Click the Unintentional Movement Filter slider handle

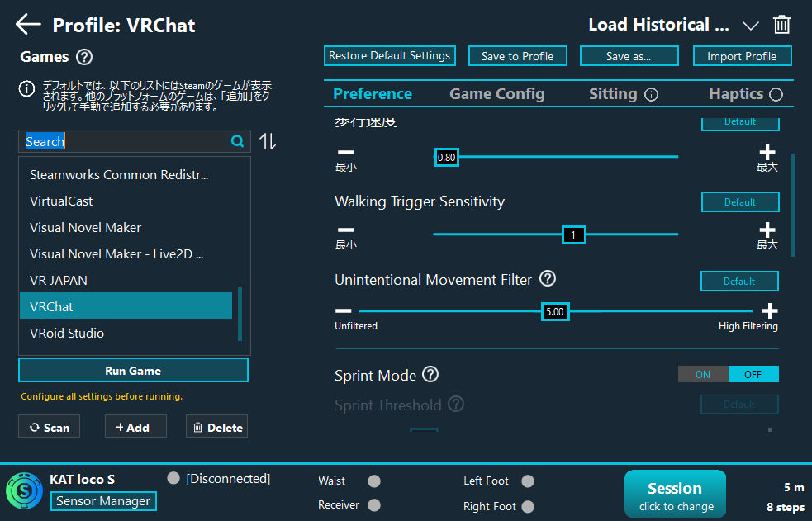point(555,311)
